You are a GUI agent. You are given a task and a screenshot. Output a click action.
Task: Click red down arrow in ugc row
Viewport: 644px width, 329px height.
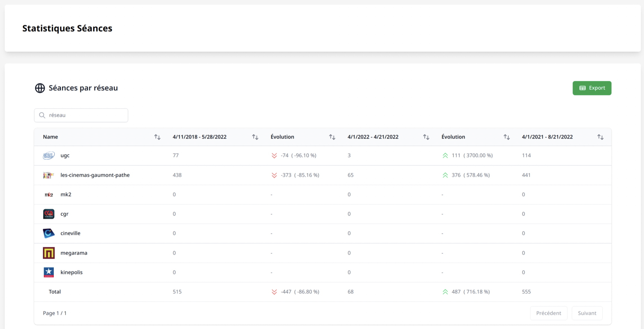(x=274, y=156)
